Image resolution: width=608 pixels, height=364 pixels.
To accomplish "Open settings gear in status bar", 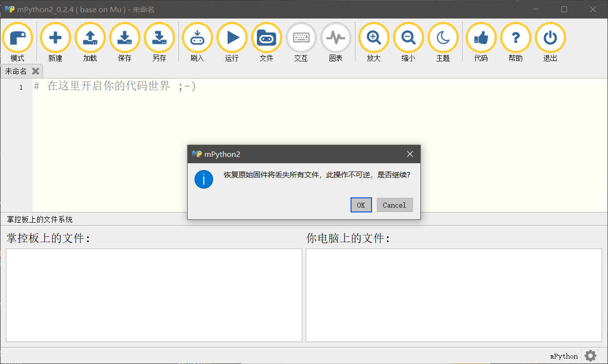I will tap(590, 356).
